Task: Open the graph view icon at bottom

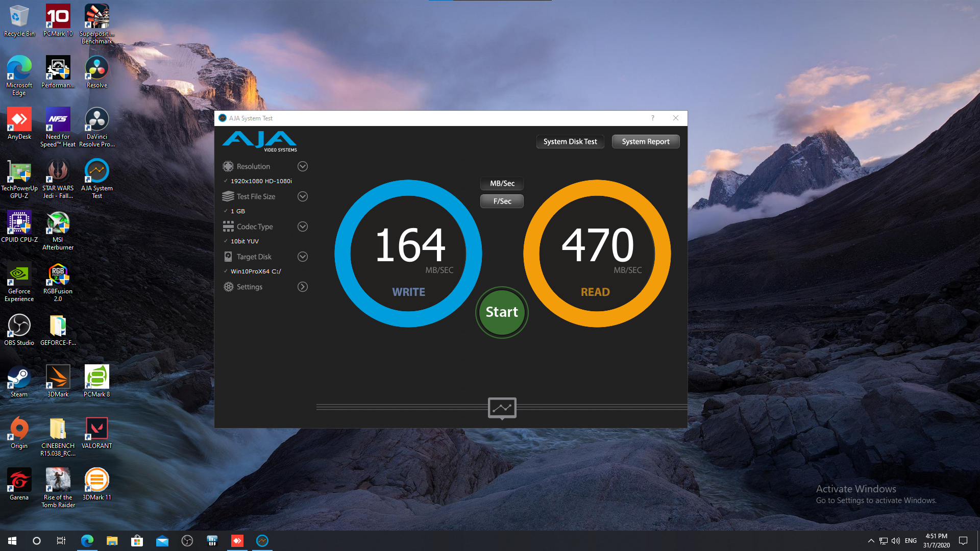Action: (x=502, y=408)
